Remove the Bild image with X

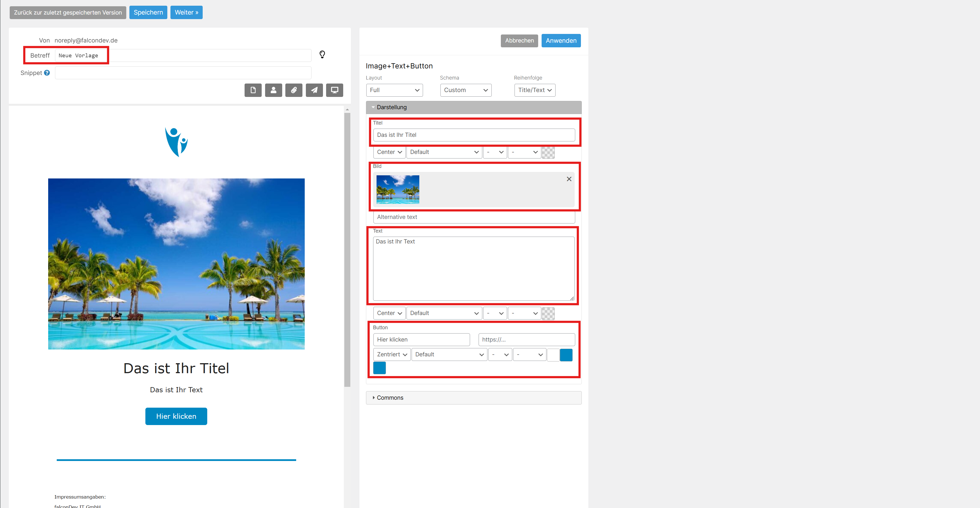[569, 179]
